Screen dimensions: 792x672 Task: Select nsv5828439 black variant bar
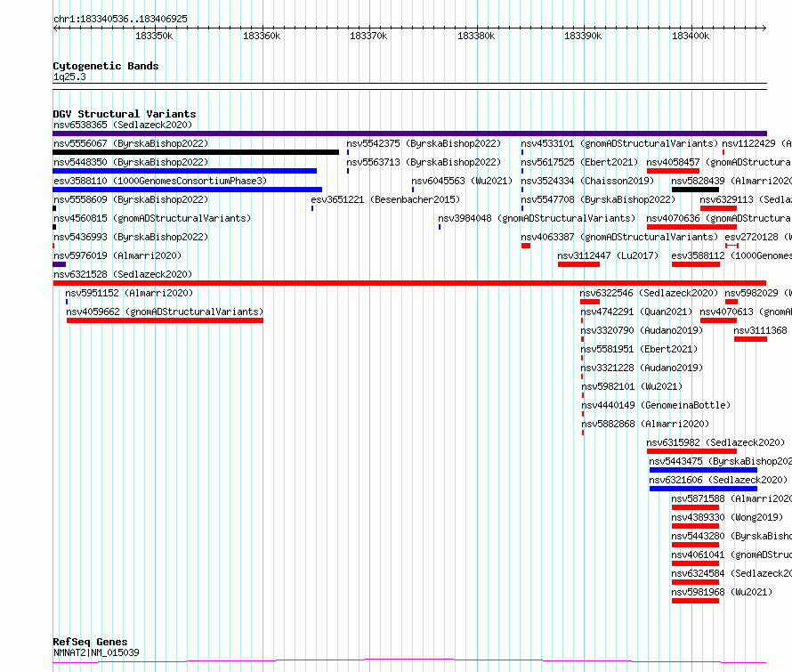pos(696,190)
